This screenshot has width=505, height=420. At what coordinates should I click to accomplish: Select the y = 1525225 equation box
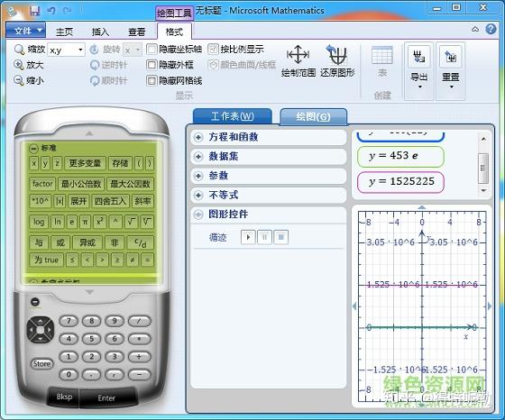point(400,182)
